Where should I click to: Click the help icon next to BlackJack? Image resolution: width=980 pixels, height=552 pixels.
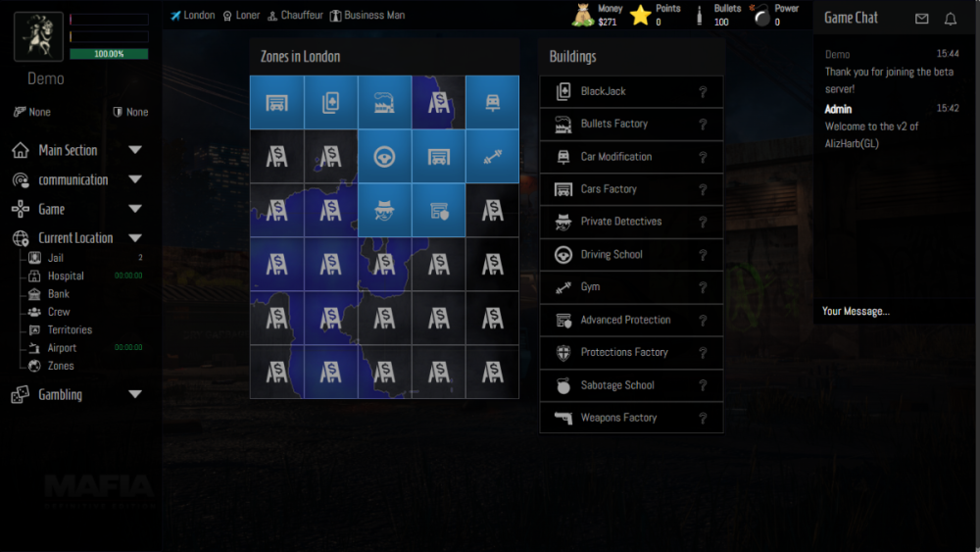pos(703,92)
